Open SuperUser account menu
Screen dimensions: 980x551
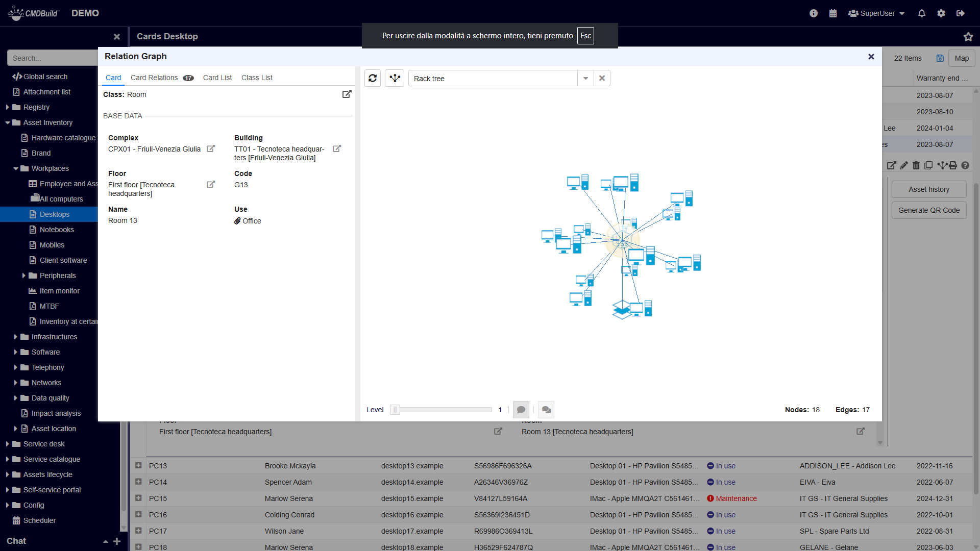[x=876, y=13]
